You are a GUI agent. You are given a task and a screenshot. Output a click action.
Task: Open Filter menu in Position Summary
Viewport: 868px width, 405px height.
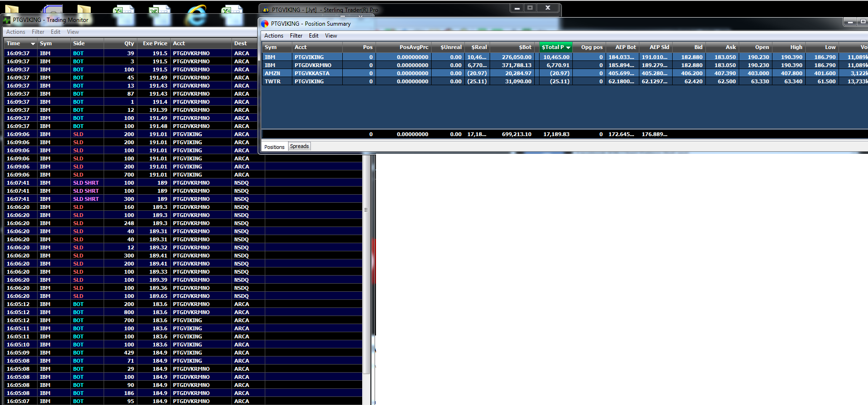296,36
